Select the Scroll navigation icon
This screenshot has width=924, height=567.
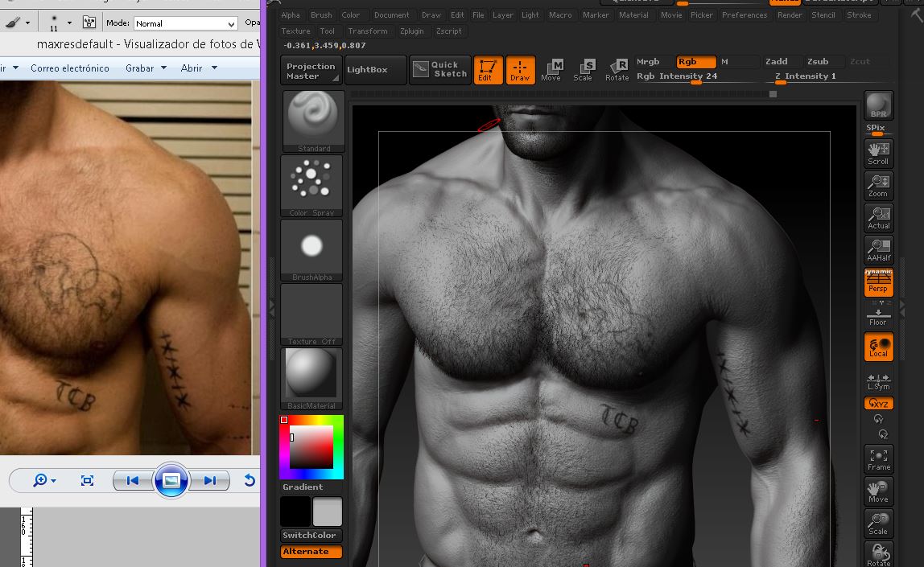point(879,153)
